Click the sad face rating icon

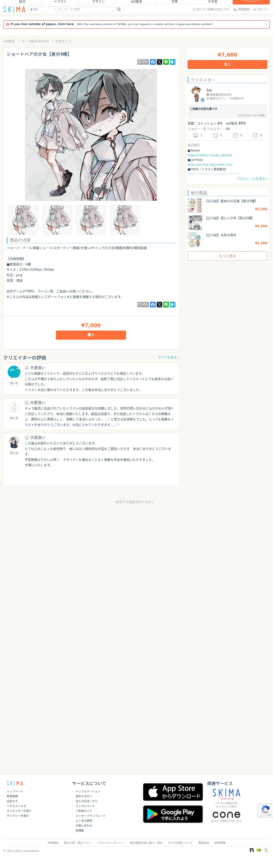pos(256,135)
